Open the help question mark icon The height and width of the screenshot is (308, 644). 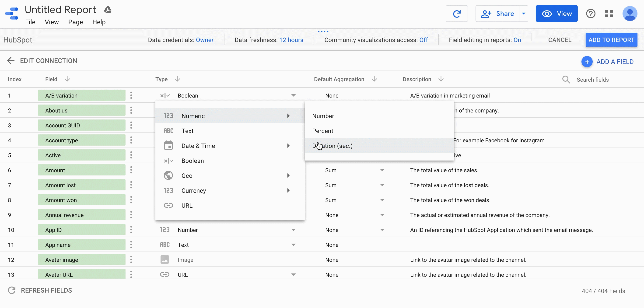[591, 14]
